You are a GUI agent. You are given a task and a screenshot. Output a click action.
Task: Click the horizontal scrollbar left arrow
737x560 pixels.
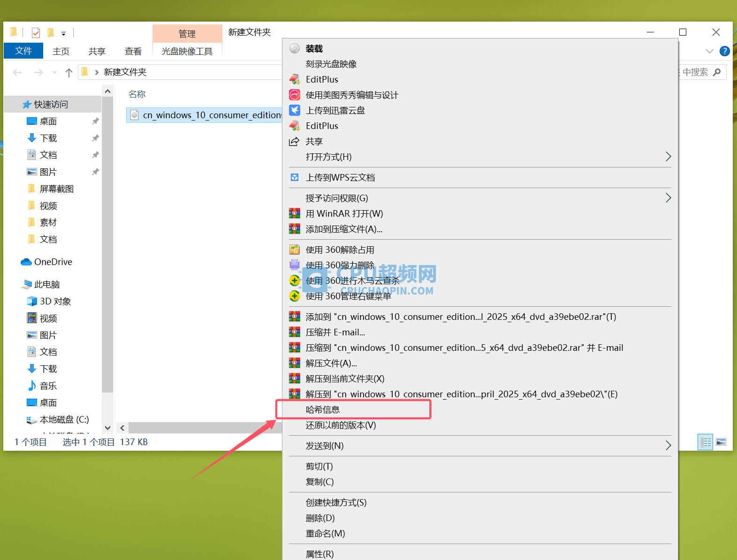tap(122, 428)
